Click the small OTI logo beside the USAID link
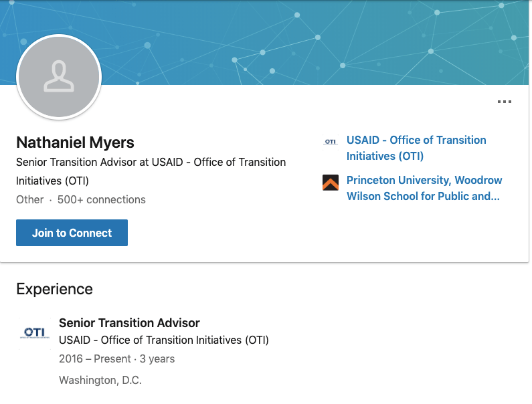Image resolution: width=532 pixels, height=404 pixels. 331,141
